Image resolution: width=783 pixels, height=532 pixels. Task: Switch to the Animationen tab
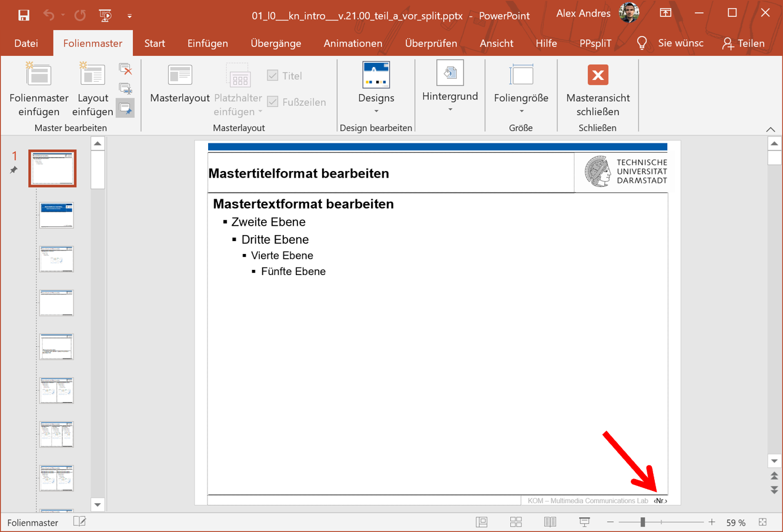pos(353,43)
